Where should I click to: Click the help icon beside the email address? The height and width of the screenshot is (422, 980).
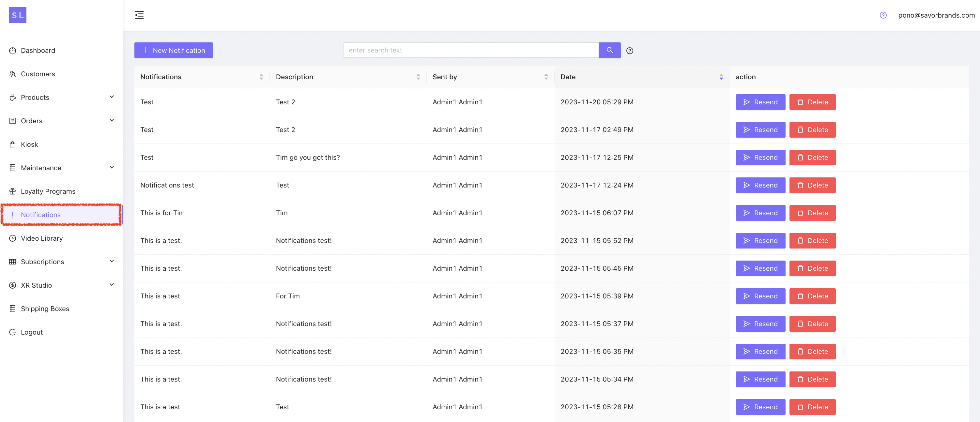(883, 15)
